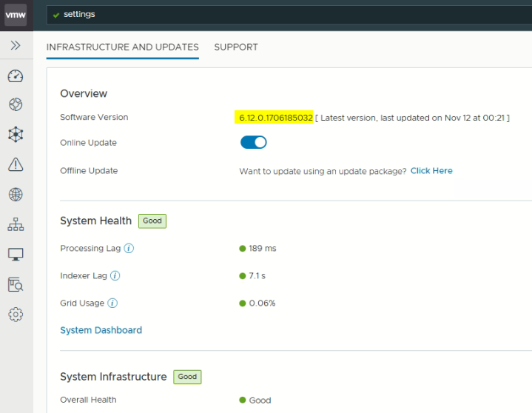Open the alerts warning triangle icon
Screen dimensions: 532x413
(x=16, y=164)
